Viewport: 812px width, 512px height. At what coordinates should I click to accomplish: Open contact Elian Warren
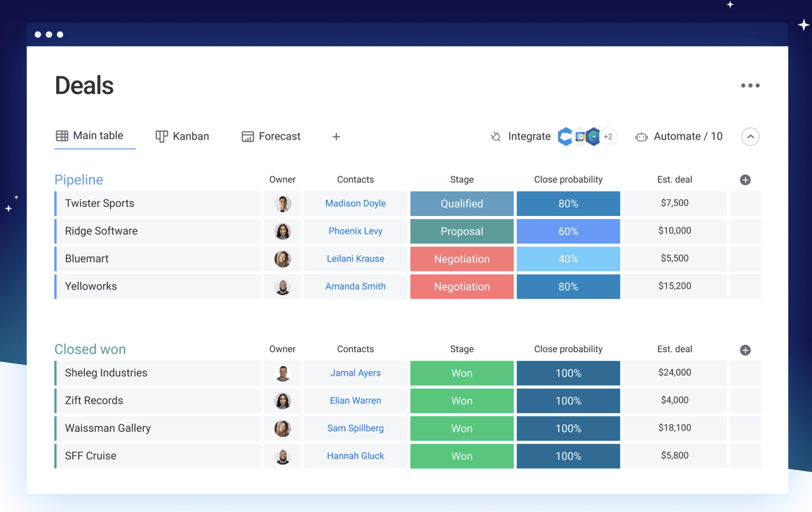pyautogui.click(x=356, y=400)
